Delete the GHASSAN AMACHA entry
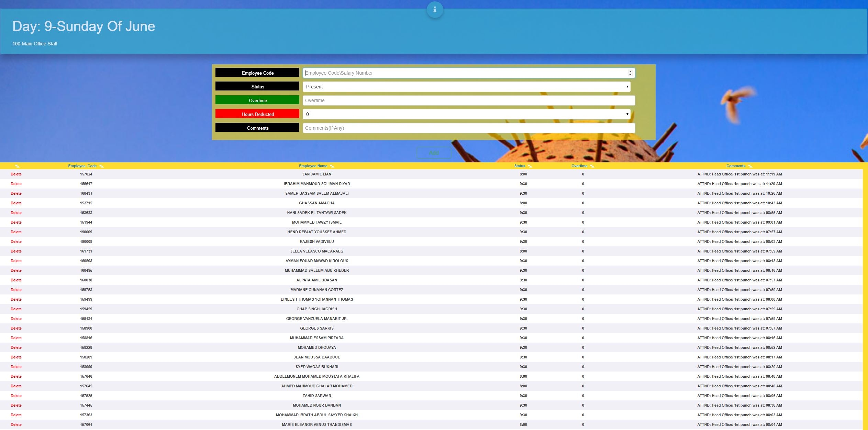The width and height of the screenshot is (868, 430). click(16, 203)
